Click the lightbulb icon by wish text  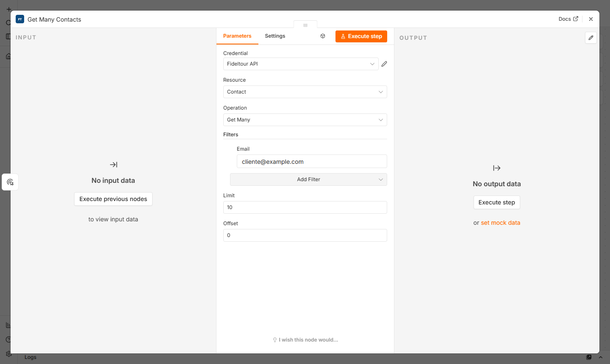point(275,340)
